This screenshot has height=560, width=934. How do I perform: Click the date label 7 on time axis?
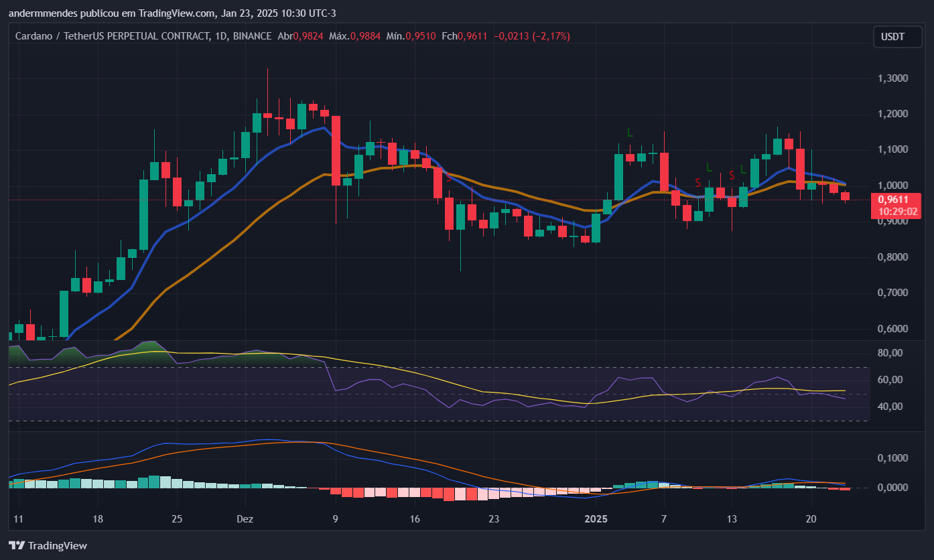pos(663,518)
